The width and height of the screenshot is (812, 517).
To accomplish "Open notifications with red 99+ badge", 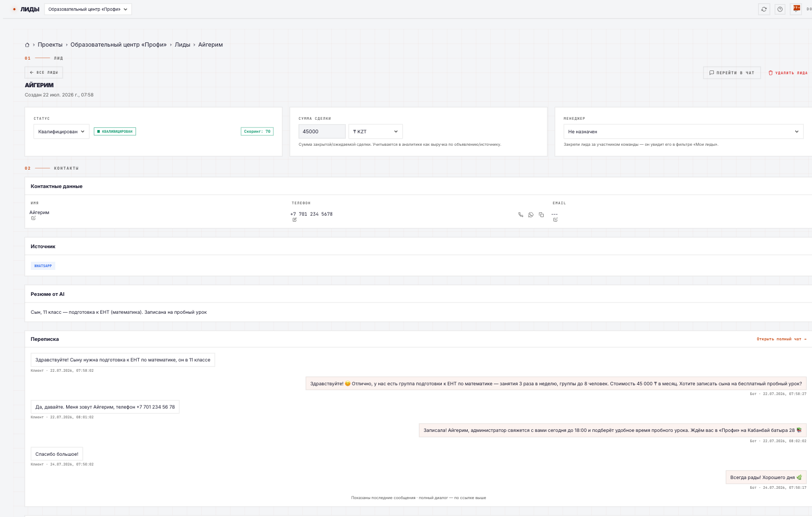I will tap(796, 9).
